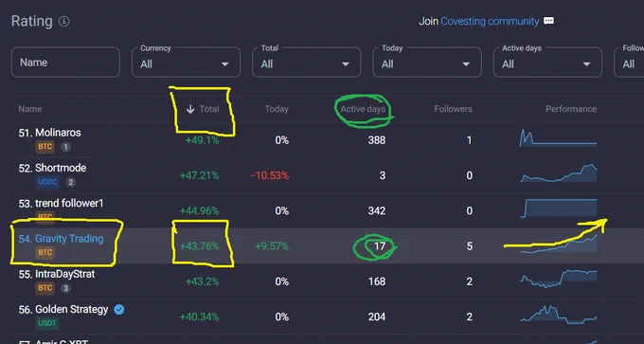644x344 pixels.
Task: View IntraDayStrat performance chart
Action: click(558, 279)
